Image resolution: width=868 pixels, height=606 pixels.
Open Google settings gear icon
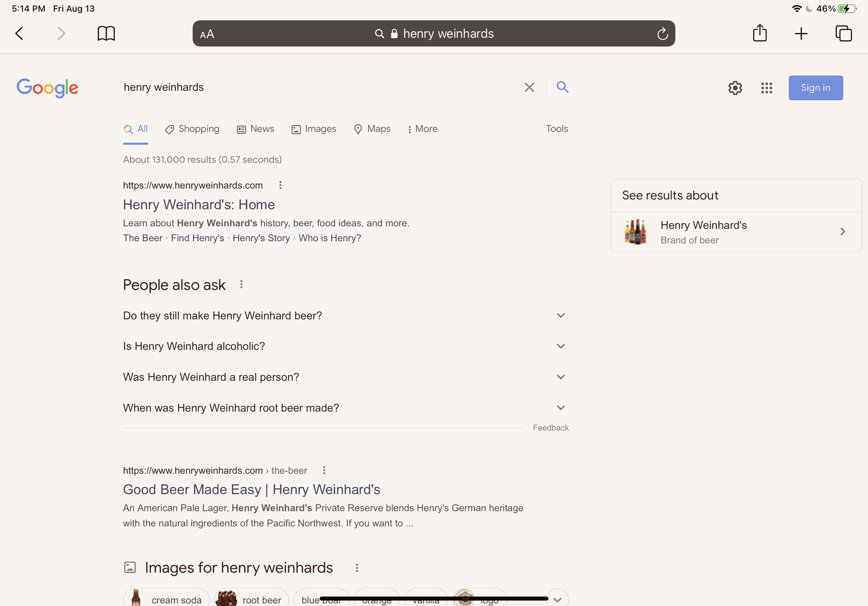[735, 88]
